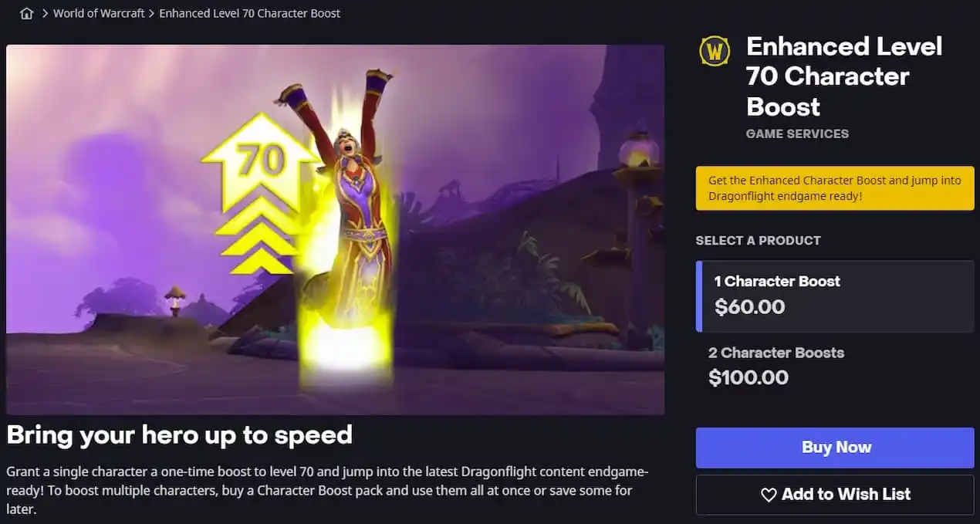980x524 pixels.
Task: Select the 1 Character Boost product option
Action: coord(835,296)
